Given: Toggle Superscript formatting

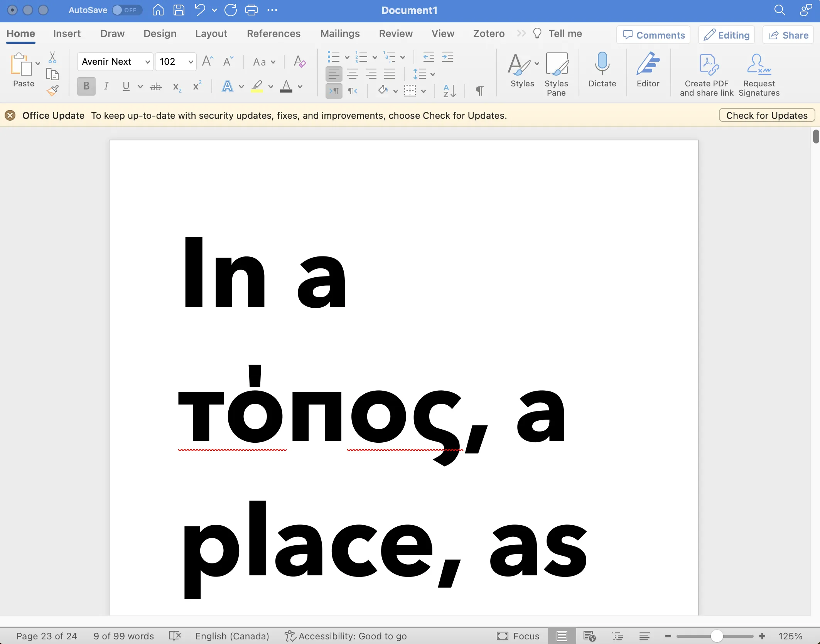Looking at the screenshot, I should 197,86.
